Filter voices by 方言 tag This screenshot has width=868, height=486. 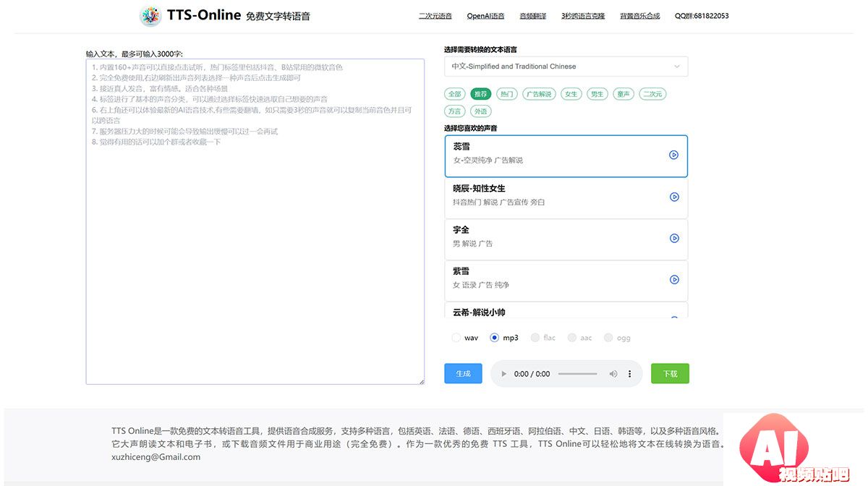click(x=454, y=111)
